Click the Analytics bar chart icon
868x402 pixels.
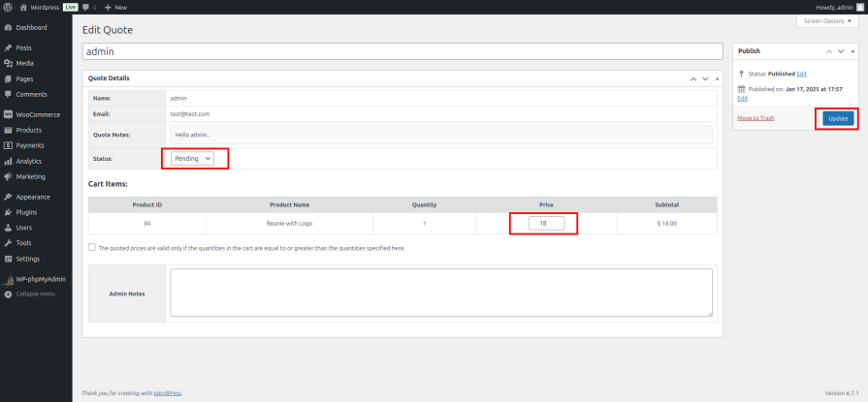click(x=8, y=162)
